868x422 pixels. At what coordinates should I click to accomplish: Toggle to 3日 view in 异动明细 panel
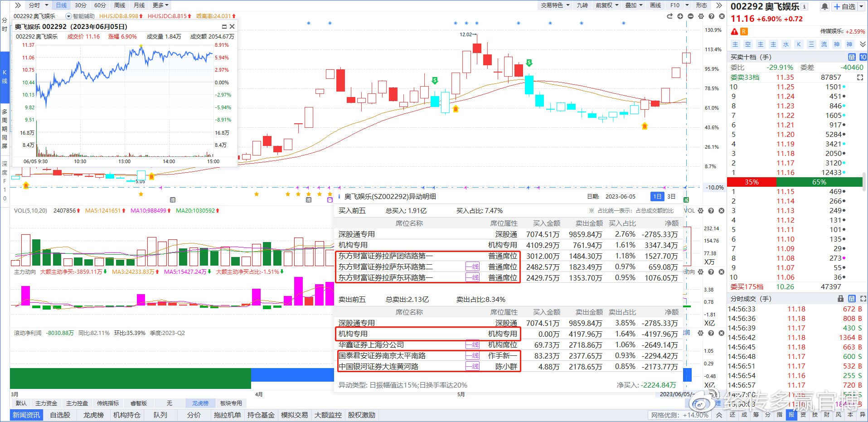[670, 196]
